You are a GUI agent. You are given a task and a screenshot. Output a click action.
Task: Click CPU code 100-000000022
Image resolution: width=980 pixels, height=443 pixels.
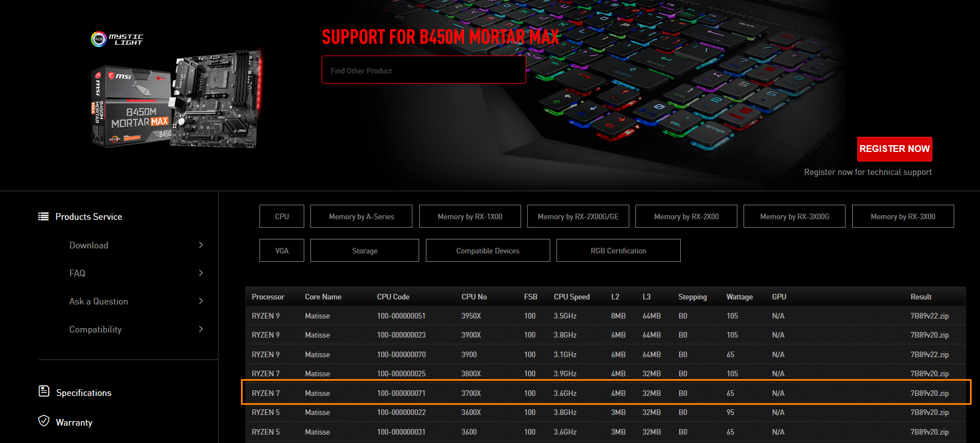401,412
